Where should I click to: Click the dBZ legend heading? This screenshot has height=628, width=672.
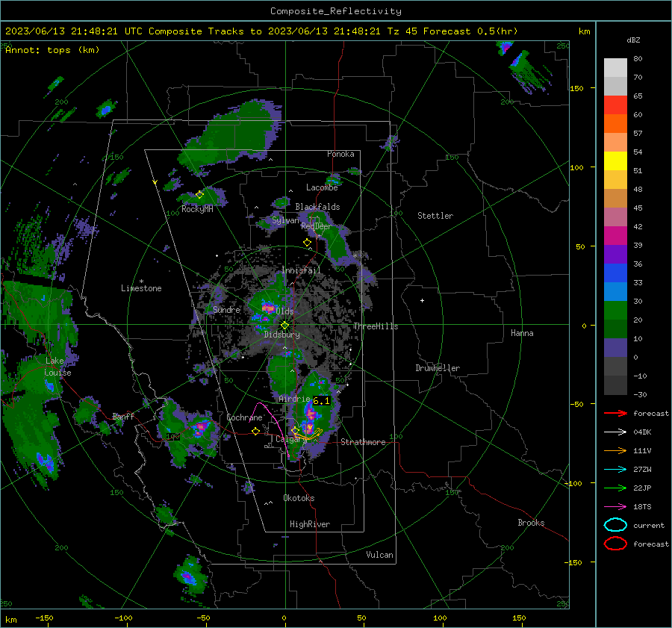pyautogui.click(x=633, y=40)
